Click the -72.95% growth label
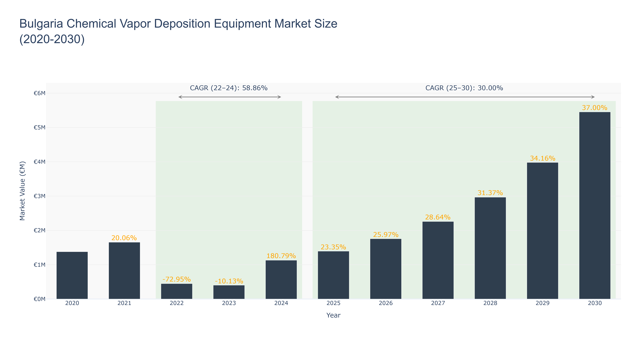Viewport: 644px width, 345px height. tap(177, 279)
